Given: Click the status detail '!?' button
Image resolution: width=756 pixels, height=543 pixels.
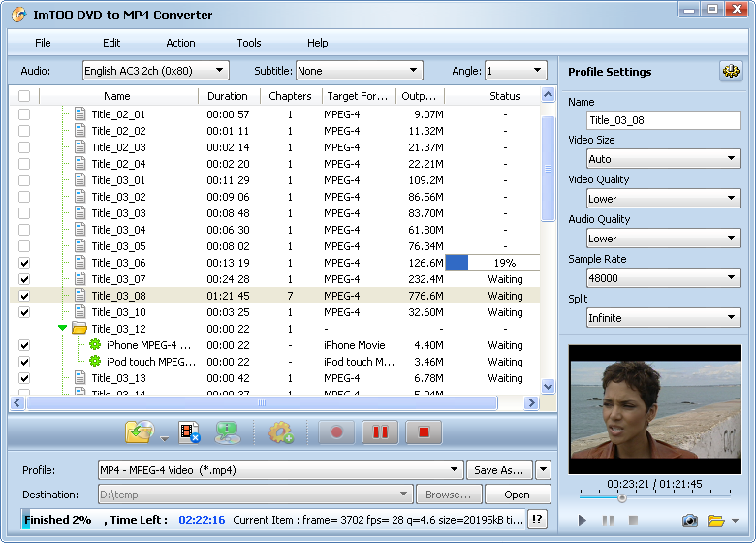Looking at the screenshot, I should point(537,520).
